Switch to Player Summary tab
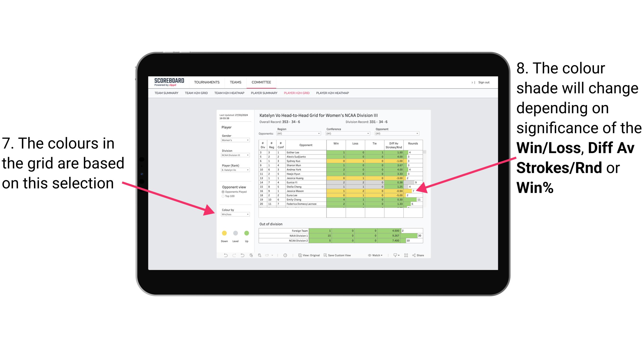 coord(264,94)
